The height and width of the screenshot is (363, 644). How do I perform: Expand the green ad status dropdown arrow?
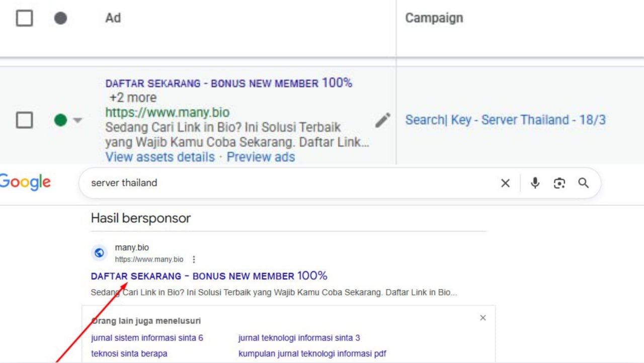[77, 121]
